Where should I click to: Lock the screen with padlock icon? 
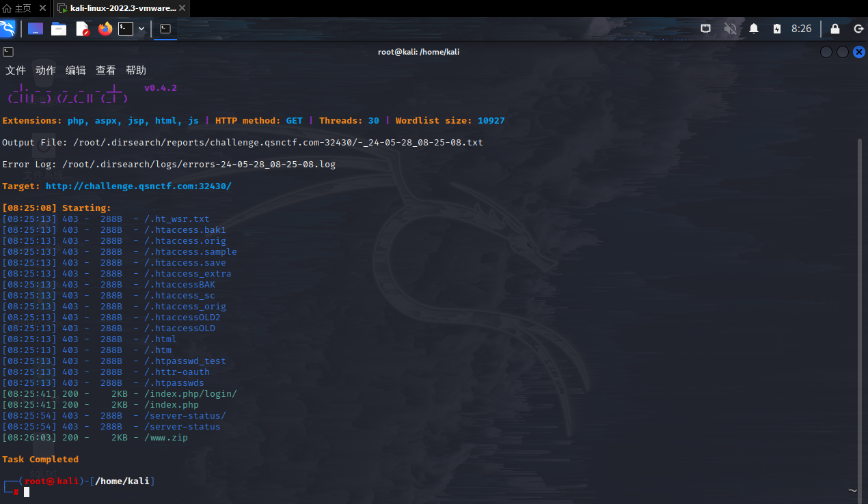click(835, 29)
